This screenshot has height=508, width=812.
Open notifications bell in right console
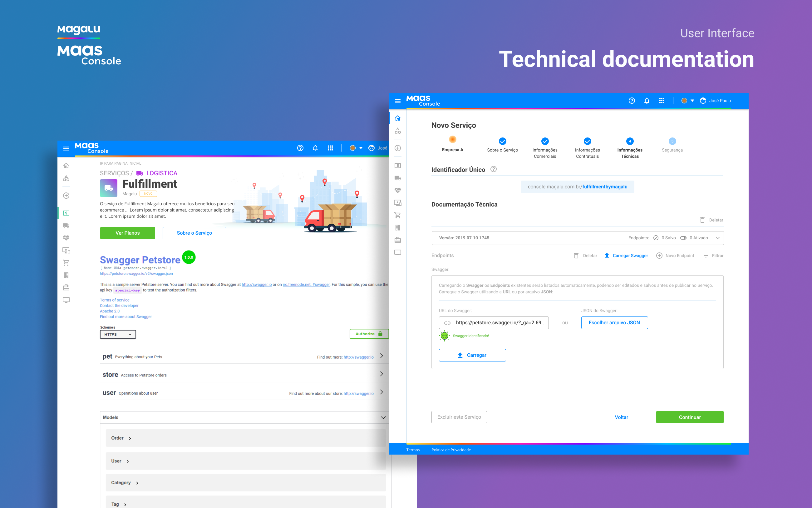(x=647, y=101)
